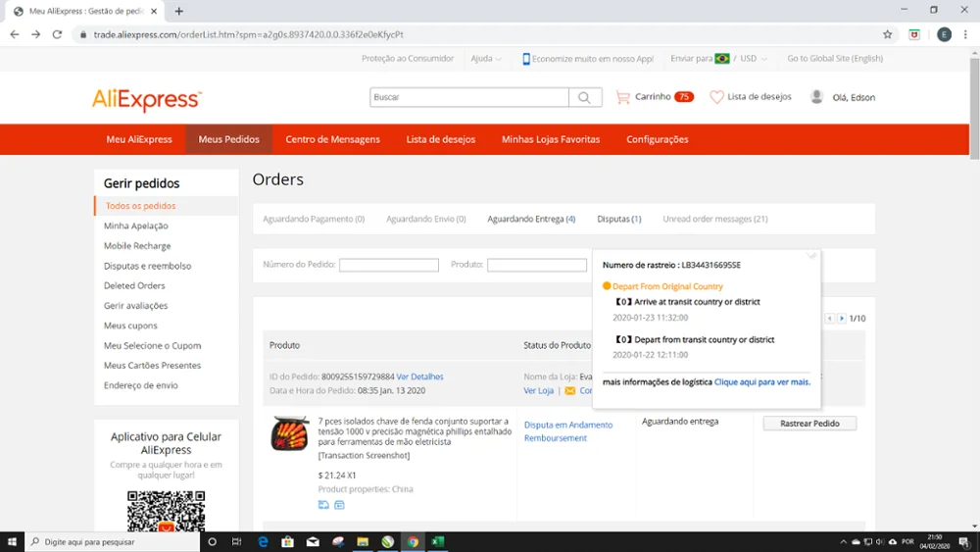The image size is (980, 552).
Task: Select Aguardando Envio tab
Action: coord(425,219)
